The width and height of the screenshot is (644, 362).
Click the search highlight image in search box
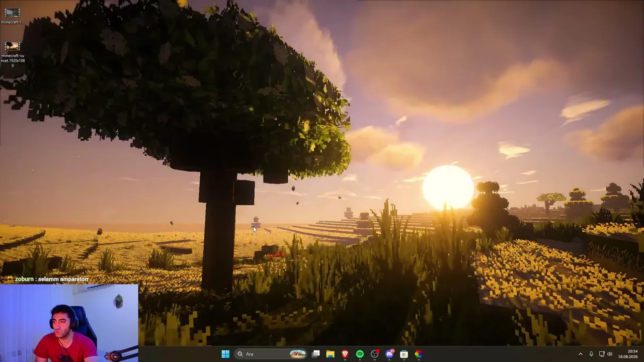click(x=298, y=354)
